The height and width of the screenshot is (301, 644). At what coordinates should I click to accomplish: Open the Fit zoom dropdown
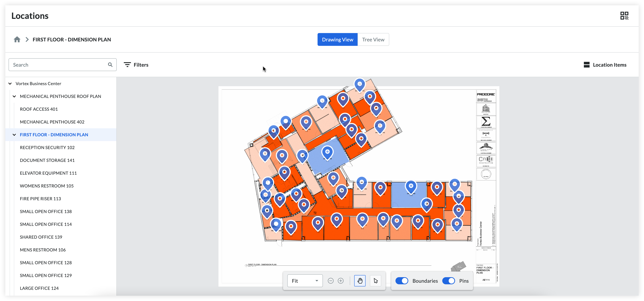pyautogui.click(x=305, y=281)
